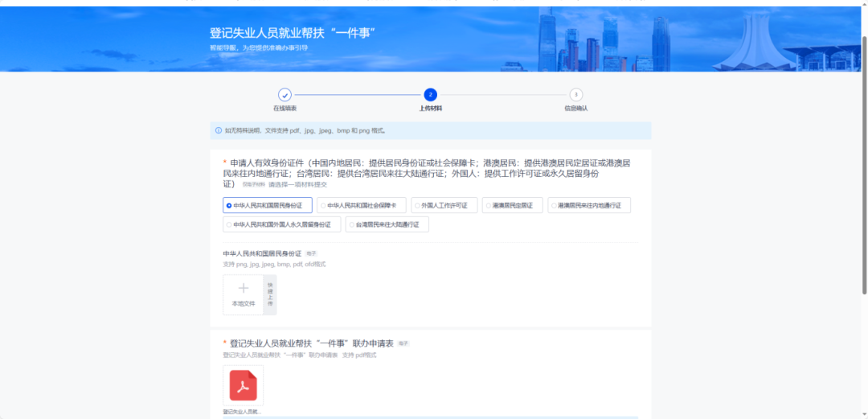
Task: Select 中华人民共和国社会保障卡 radio option
Action: click(x=362, y=205)
